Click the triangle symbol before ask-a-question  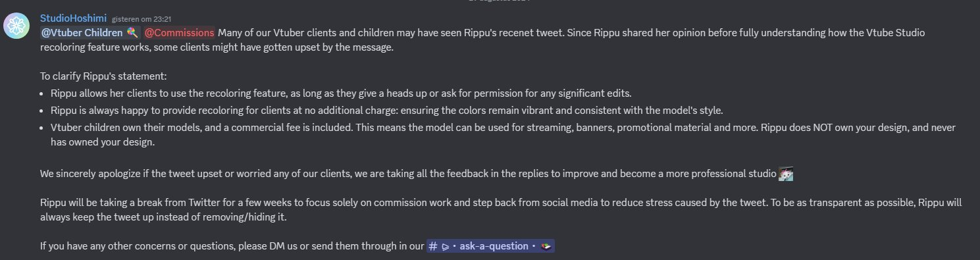point(446,246)
